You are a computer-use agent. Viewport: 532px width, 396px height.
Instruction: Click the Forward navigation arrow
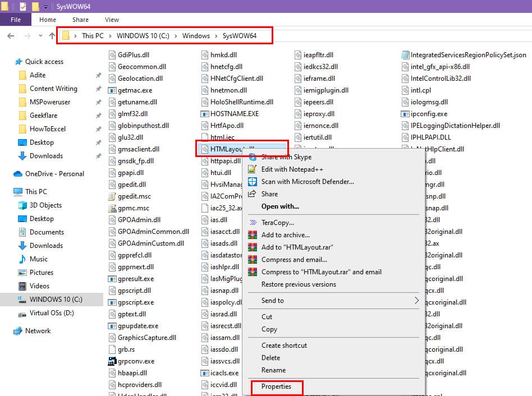click(x=27, y=35)
